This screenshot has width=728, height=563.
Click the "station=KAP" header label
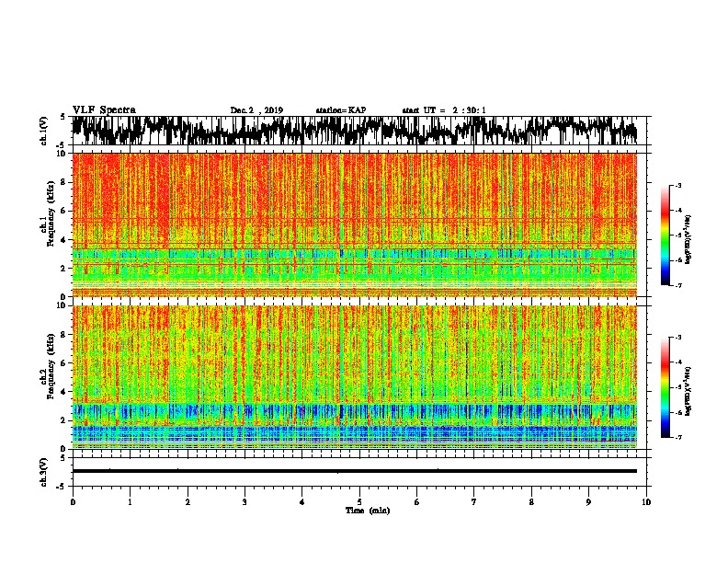341,110
